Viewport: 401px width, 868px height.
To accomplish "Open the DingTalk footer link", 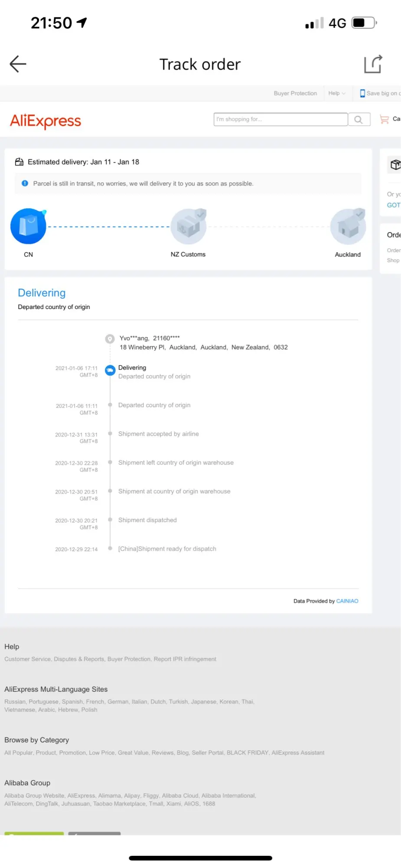I will (x=47, y=804).
